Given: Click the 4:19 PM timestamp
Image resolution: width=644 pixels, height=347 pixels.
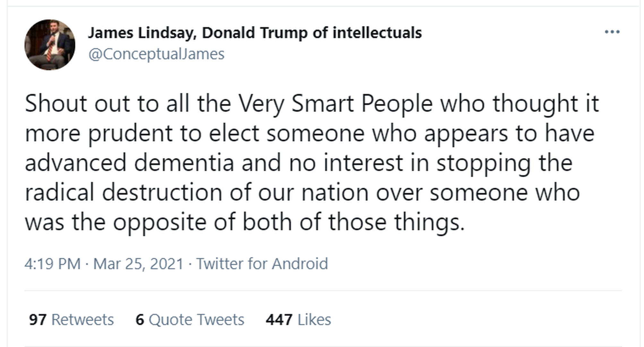Looking at the screenshot, I should pos(52,264).
